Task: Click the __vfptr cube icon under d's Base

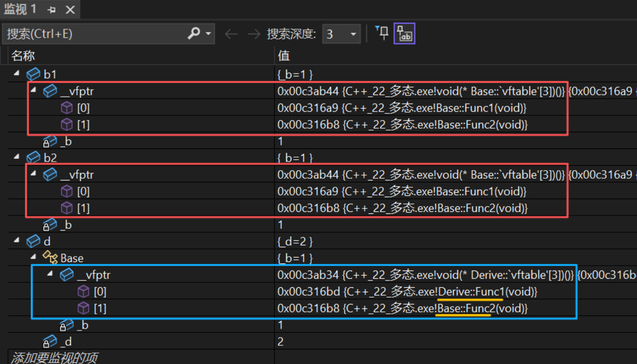Action: (x=67, y=275)
